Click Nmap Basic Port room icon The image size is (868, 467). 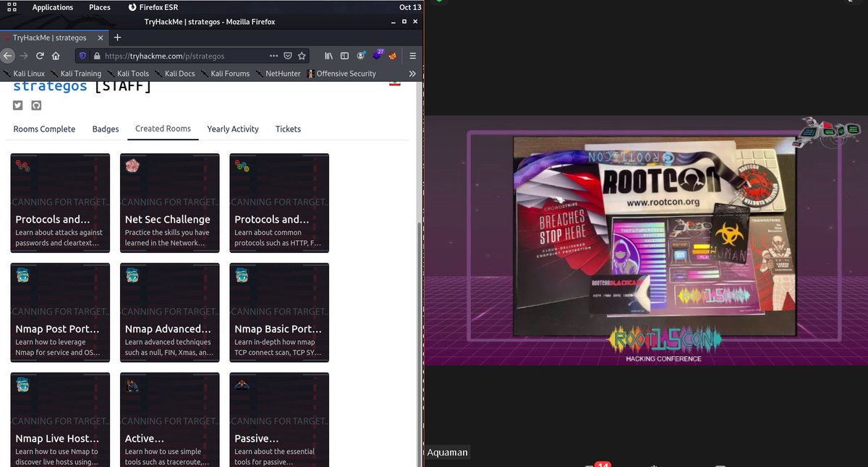tap(242, 275)
